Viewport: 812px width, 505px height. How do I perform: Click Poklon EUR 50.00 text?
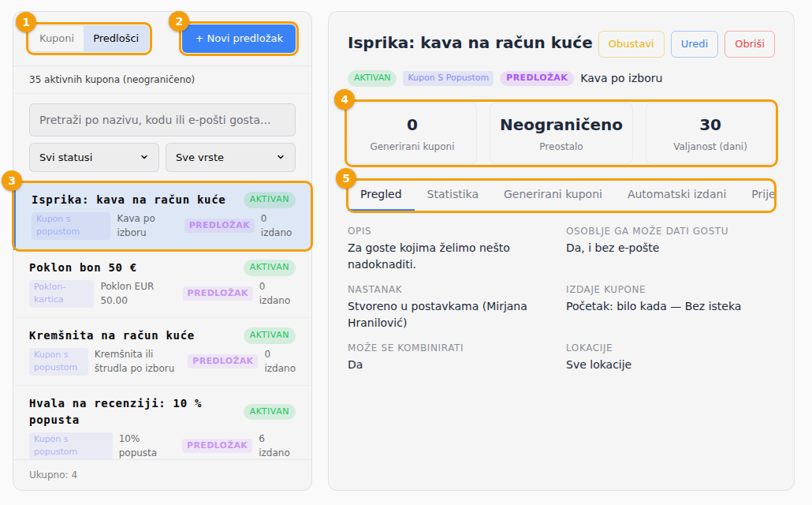[128, 293]
